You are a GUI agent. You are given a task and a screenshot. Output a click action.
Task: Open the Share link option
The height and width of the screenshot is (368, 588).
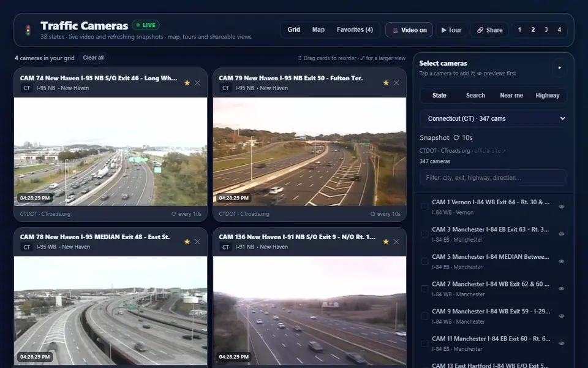(x=489, y=30)
